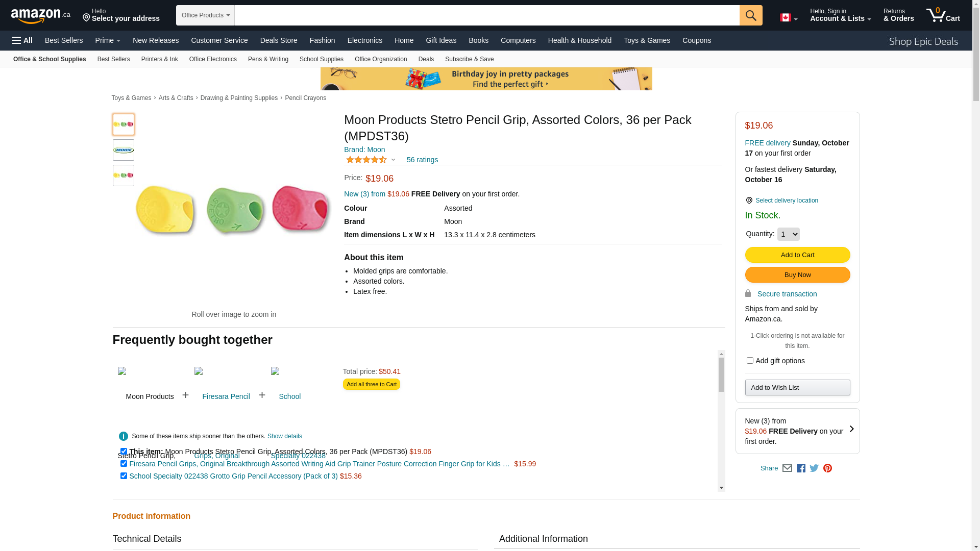Go to the Amazon.ca home logo
The image size is (980, 551).
coord(41,15)
